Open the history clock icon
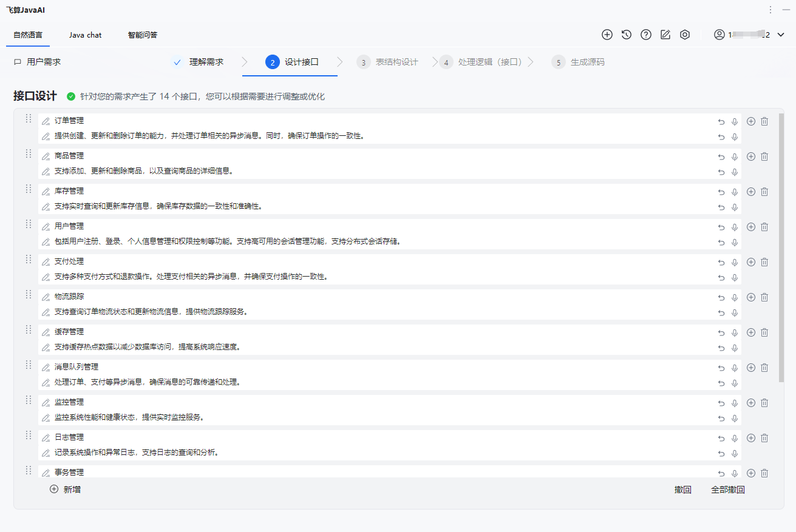The width and height of the screenshot is (796, 532). click(627, 35)
